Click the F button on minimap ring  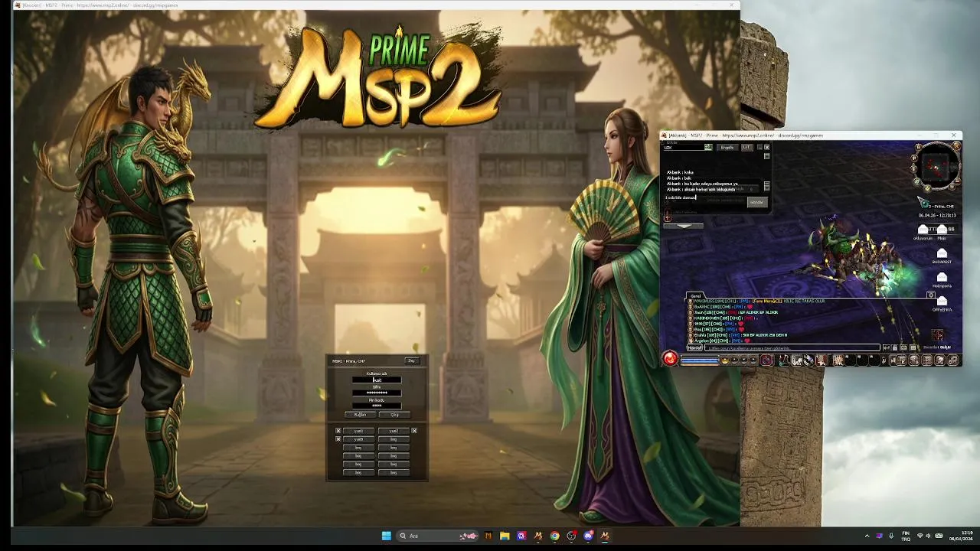click(913, 169)
